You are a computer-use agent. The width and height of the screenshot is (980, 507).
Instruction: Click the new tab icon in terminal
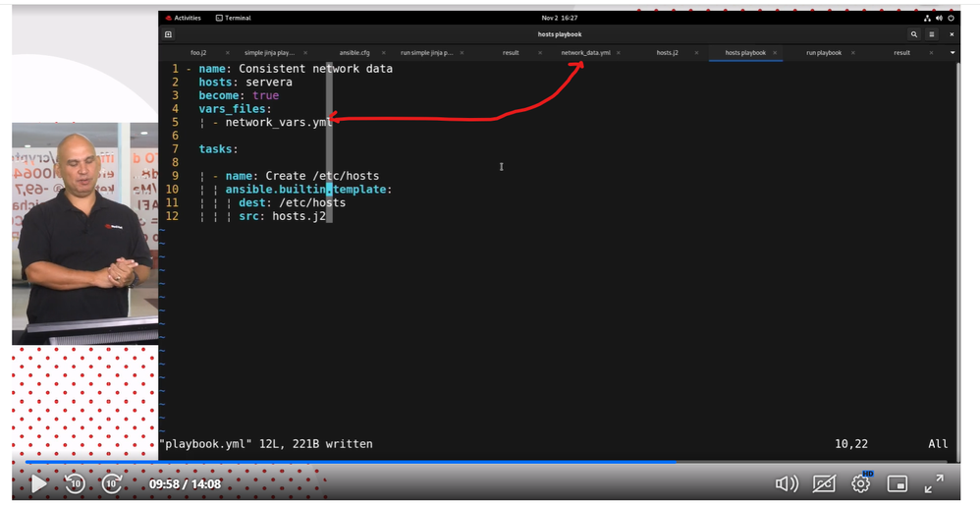168,34
